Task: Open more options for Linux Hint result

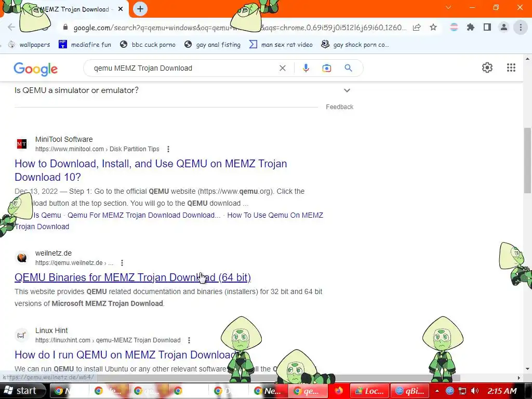Action: coord(189,340)
